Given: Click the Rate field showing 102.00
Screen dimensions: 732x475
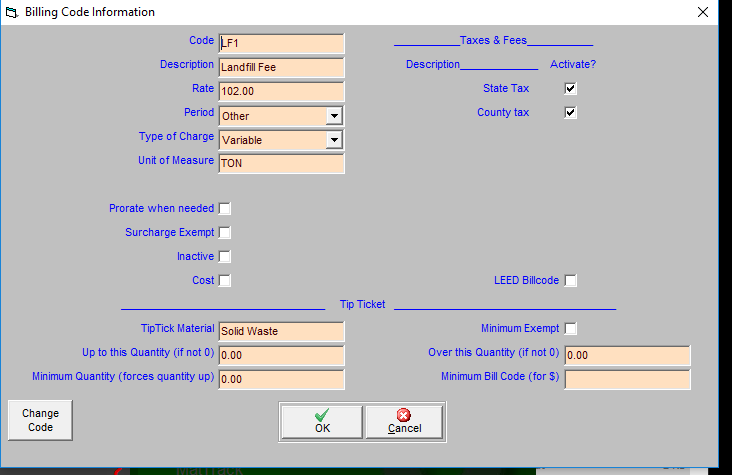Looking at the screenshot, I should [281, 92].
